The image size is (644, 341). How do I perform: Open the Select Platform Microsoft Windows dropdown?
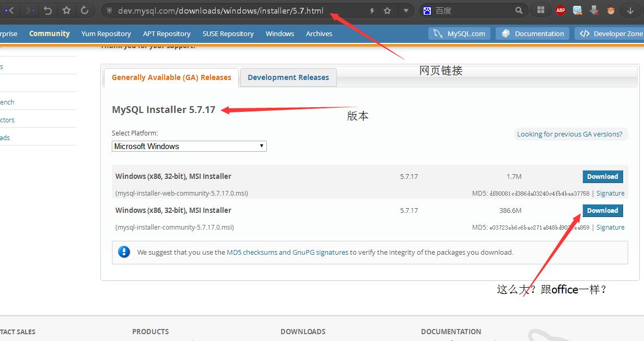pos(189,146)
